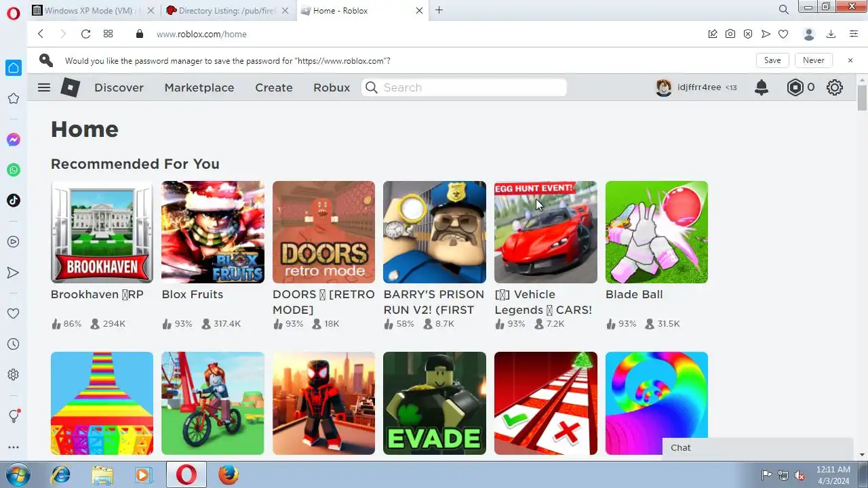This screenshot has width=868, height=488.
Task: Open Opera sidebar bookmarks star
Action: point(14,99)
